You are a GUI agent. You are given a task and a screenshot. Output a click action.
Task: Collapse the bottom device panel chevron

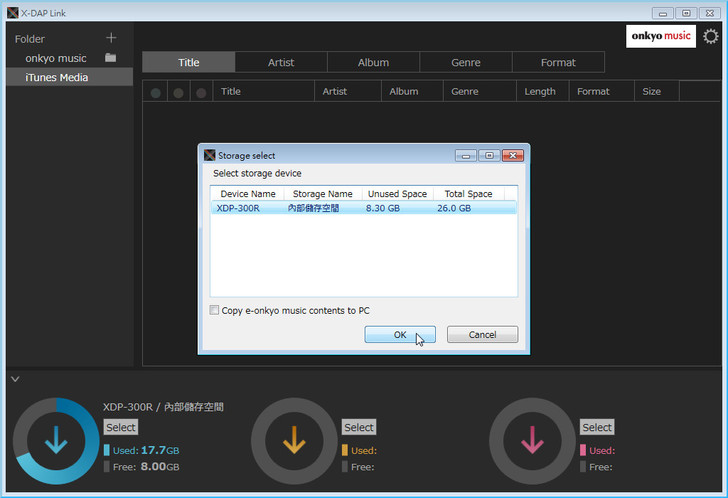click(x=15, y=379)
